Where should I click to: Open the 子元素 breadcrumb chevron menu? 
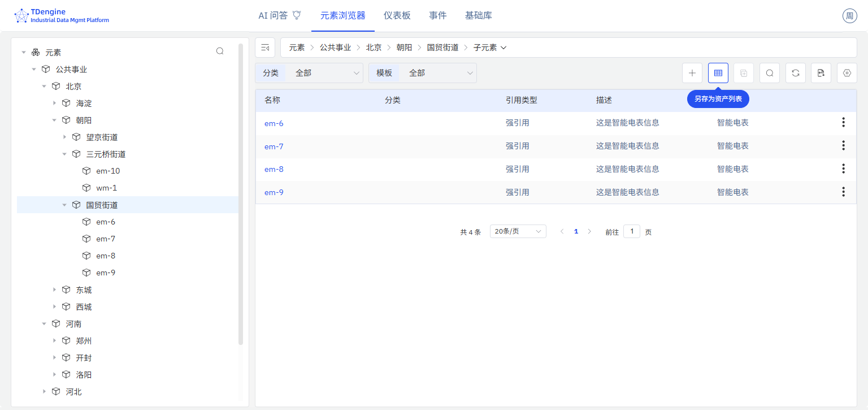pyautogui.click(x=505, y=48)
